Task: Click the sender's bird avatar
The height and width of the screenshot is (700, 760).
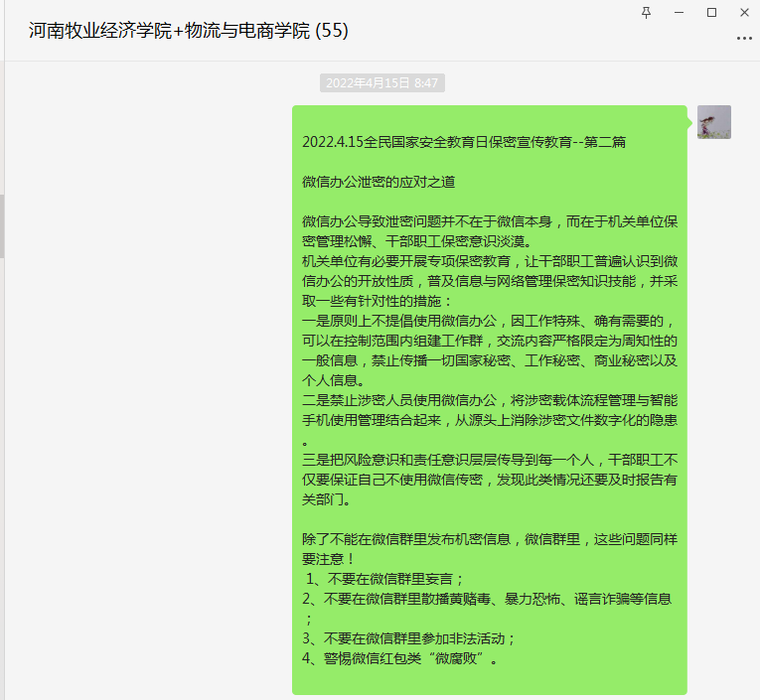Action: tap(713, 122)
